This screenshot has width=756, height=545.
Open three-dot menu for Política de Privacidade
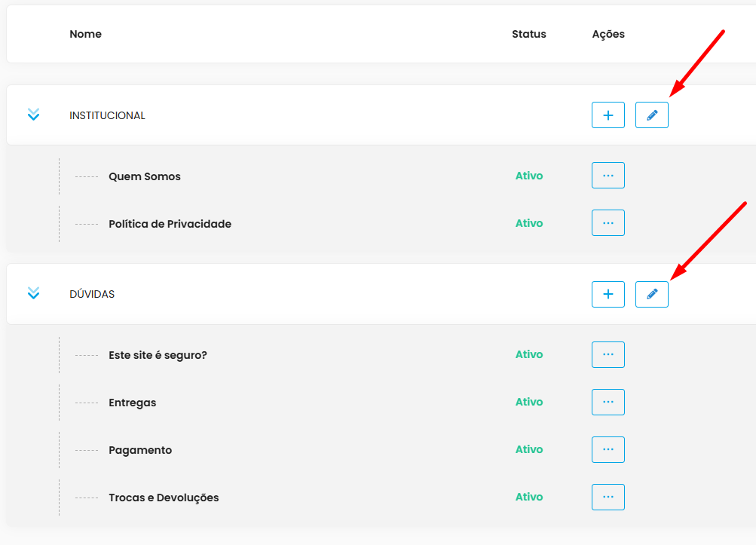point(608,223)
